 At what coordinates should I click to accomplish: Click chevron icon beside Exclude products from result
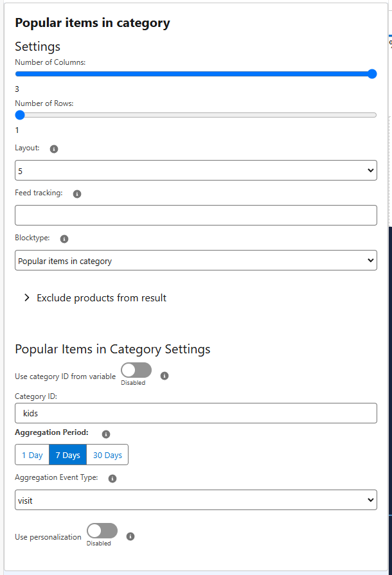coord(26,297)
